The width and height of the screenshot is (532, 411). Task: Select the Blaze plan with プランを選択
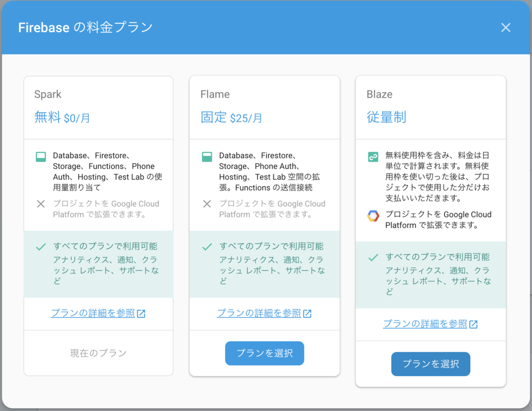coord(431,364)
